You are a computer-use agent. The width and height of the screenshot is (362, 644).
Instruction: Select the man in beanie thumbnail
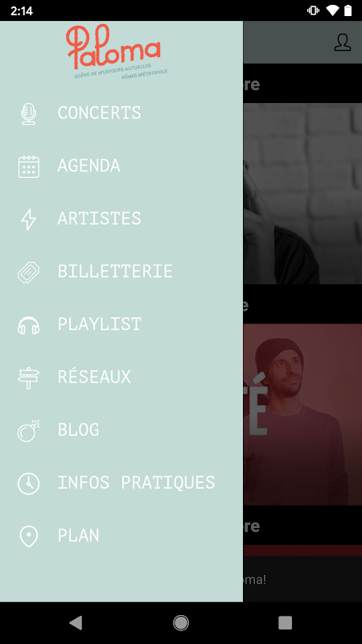[x=302, y=415]
